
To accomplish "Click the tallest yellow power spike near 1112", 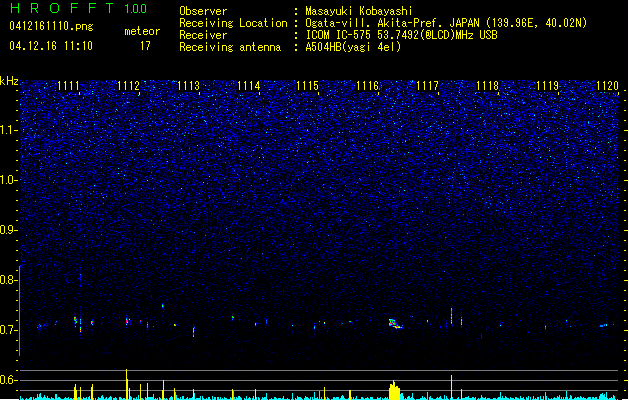I will coord(127,384).
